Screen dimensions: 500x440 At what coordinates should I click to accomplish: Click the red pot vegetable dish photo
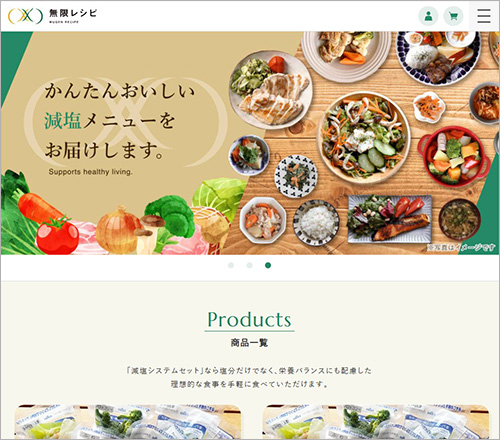(x=454, y=157)
